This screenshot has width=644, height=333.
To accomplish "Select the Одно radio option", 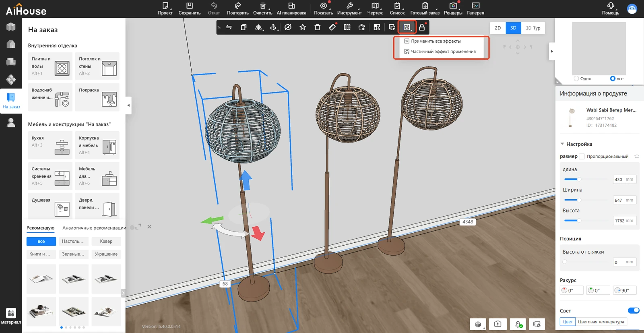I will pyautogui.click(x=576, y=79).
